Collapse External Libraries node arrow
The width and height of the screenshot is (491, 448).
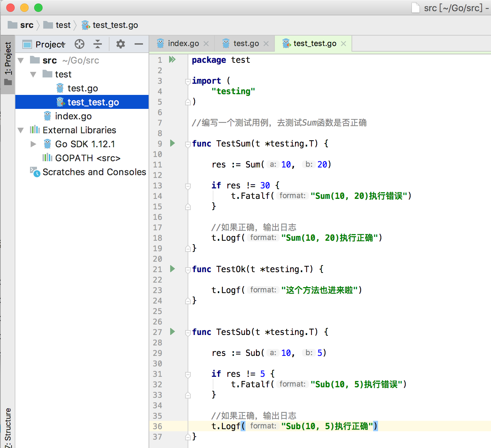coord(21,130)
